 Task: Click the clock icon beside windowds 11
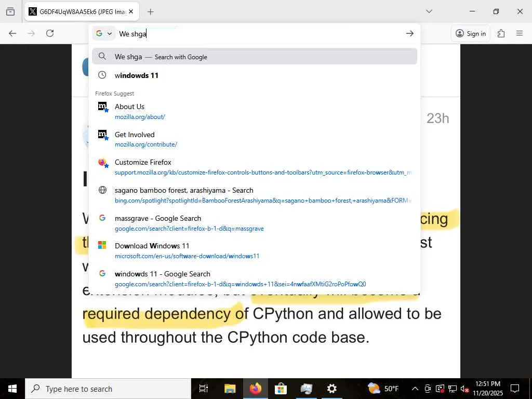[x=102, y=75]
